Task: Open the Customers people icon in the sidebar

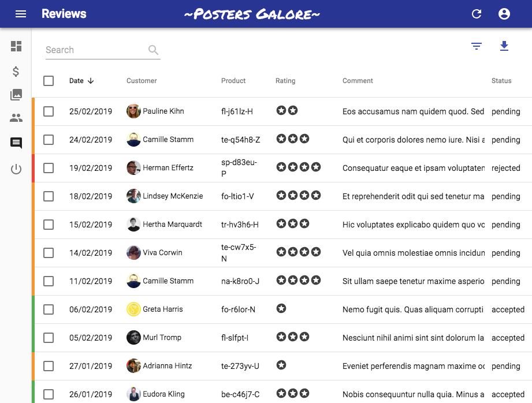Action: click(x=16, y=118)
